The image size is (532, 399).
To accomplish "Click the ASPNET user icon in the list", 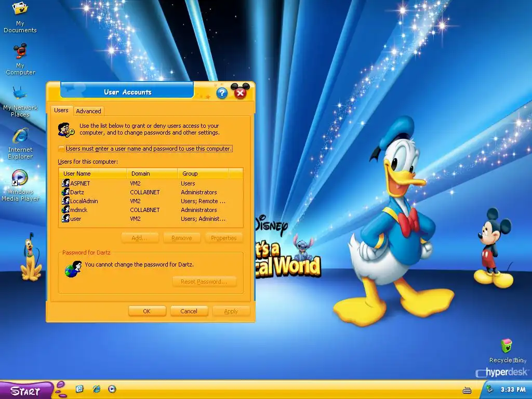I will point(65,183).
